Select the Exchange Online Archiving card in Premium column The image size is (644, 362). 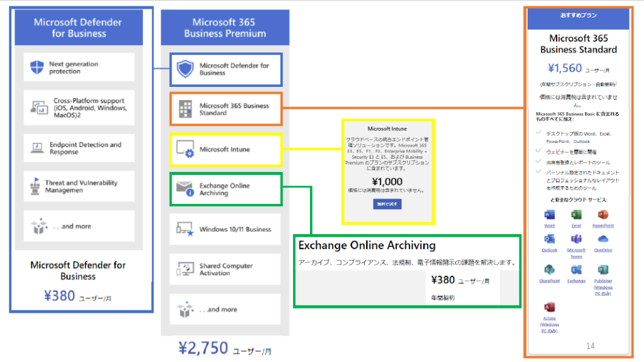click(226, 189)
